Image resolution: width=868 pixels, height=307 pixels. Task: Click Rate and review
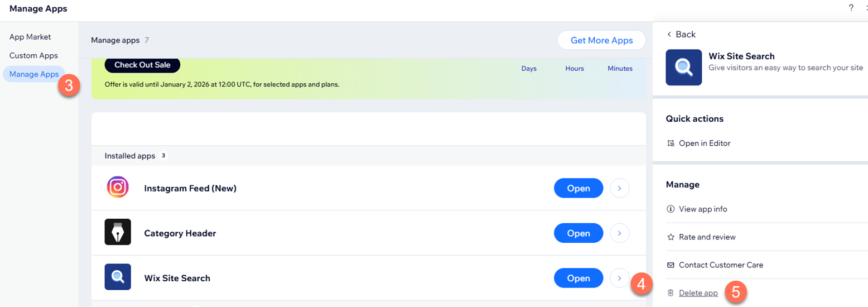click(707, 237)
